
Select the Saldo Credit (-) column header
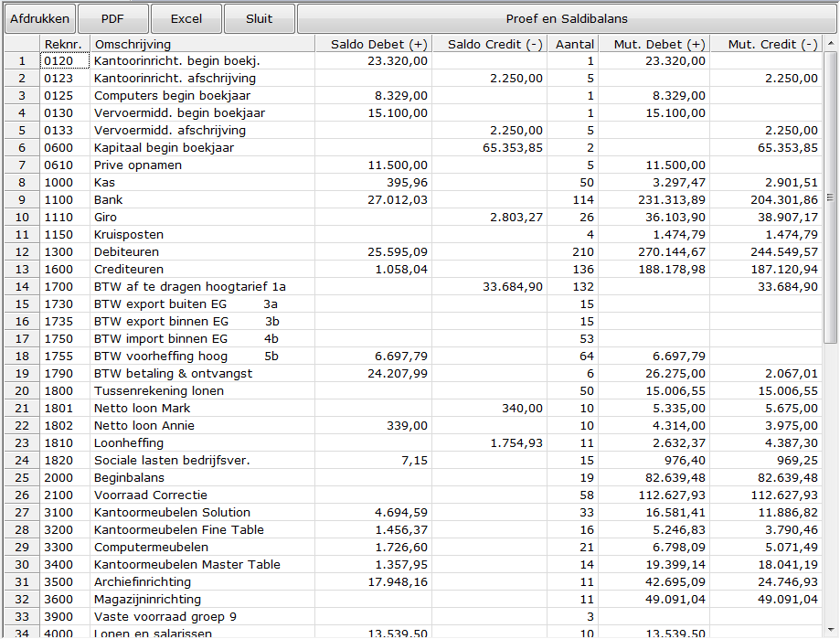(489, 44)
